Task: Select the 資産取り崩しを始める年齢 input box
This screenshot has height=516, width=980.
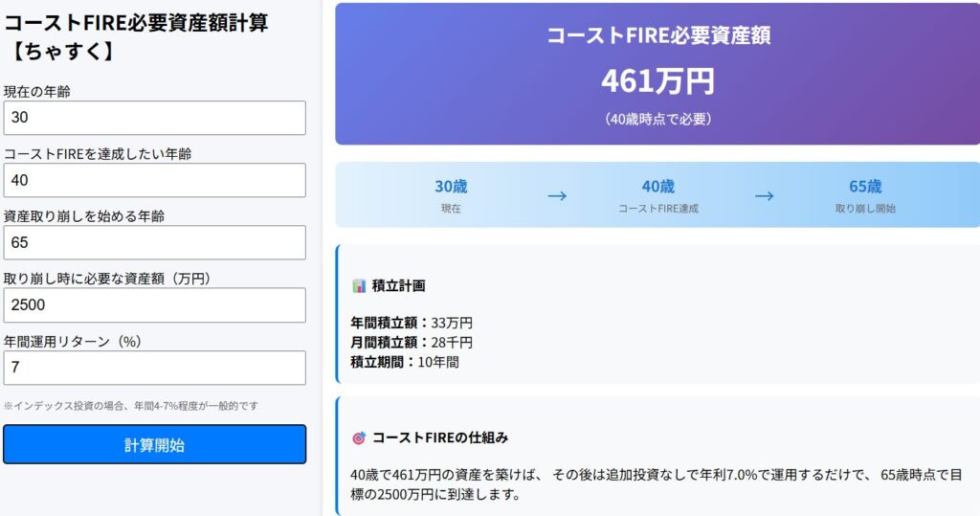Action: (154, 242)
